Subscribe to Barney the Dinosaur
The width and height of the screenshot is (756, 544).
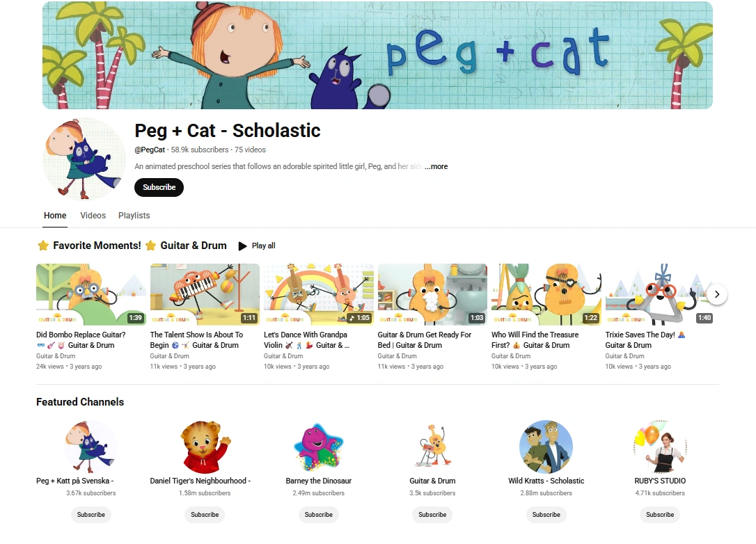tap(318, 515)
